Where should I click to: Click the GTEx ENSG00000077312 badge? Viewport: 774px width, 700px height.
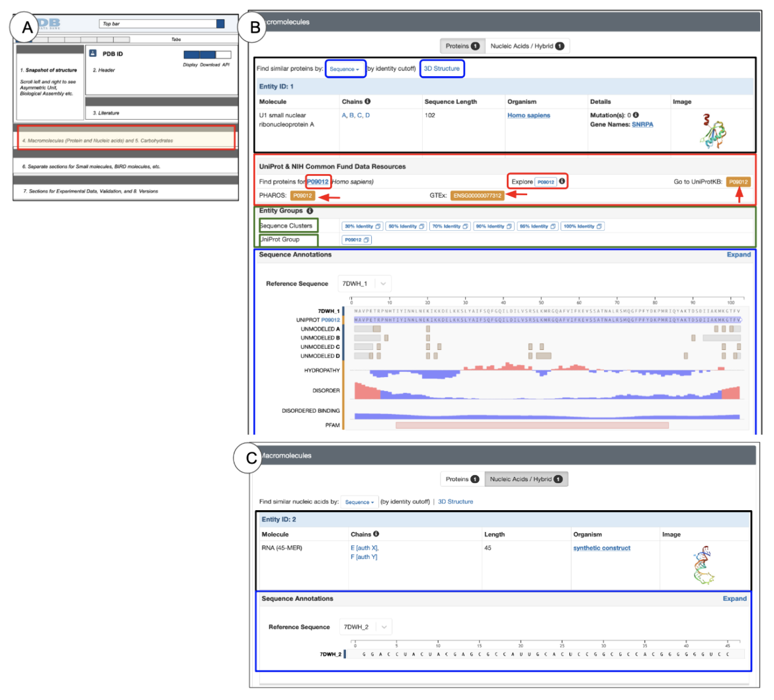[x=477, y=196]
